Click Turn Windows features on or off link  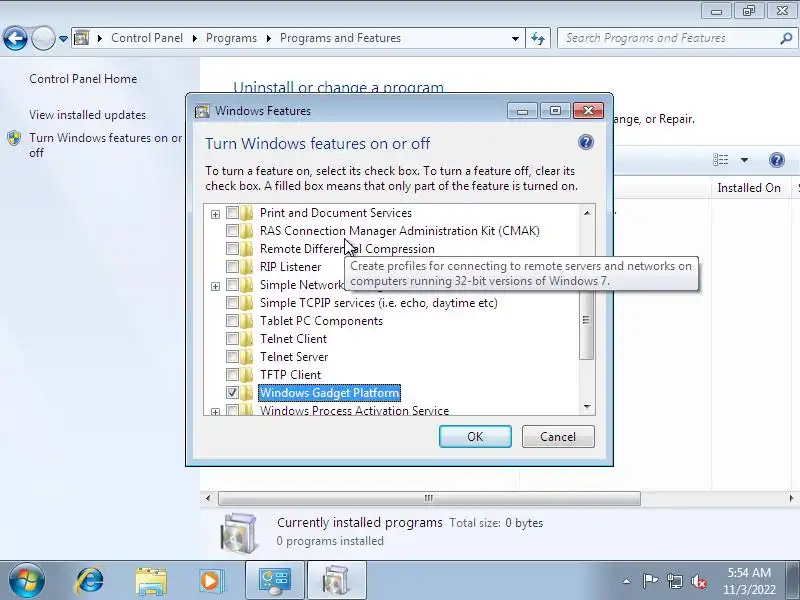(105, 145)
